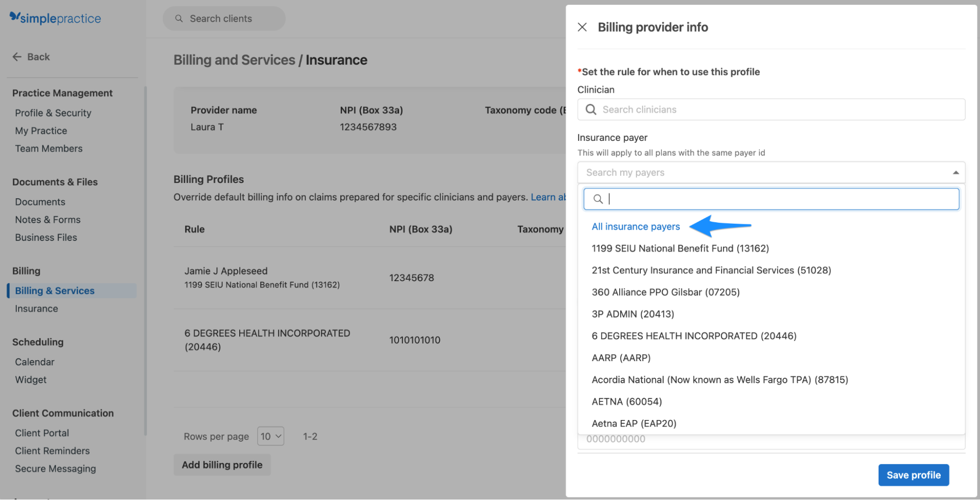Open the Rows per page dropdown

270,436
